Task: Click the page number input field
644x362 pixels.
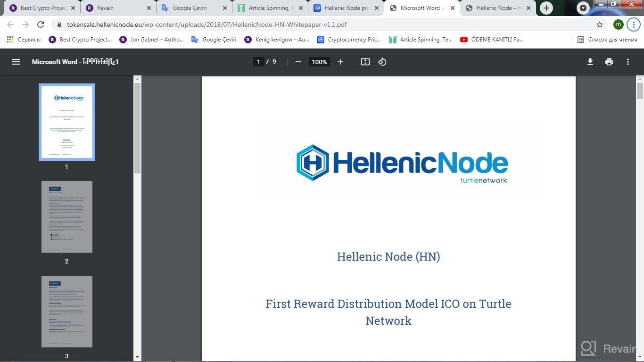Action: [x=258, y=62]
